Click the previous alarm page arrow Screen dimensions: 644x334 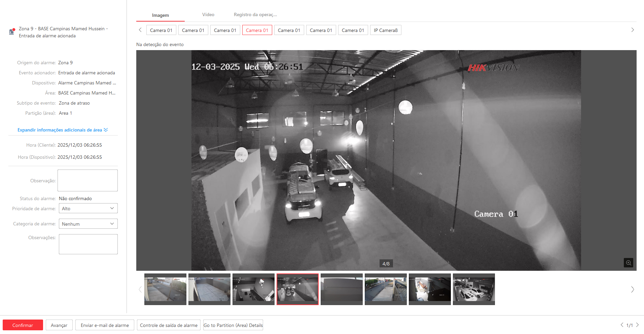[x=622, y=325]
